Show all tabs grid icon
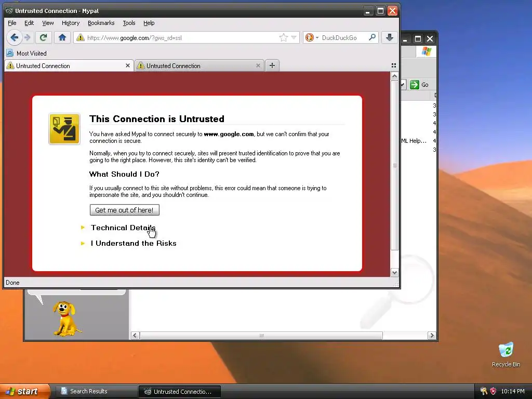Screen dimensions: 532x399 pos(394,65)
